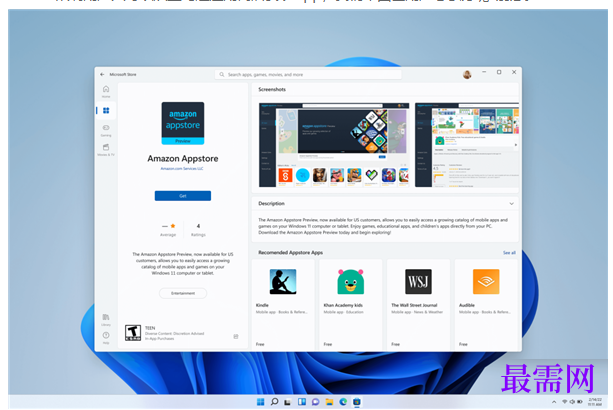Open the Home section in the sidebar

[x=106, y=91]
